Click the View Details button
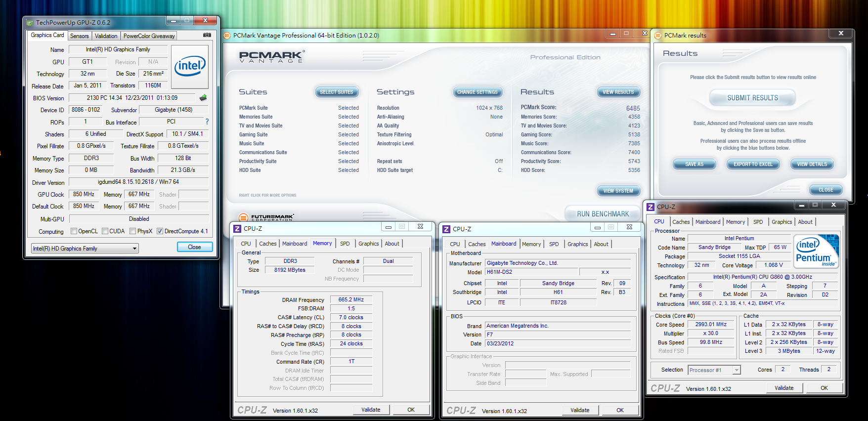 click(812, 164)
